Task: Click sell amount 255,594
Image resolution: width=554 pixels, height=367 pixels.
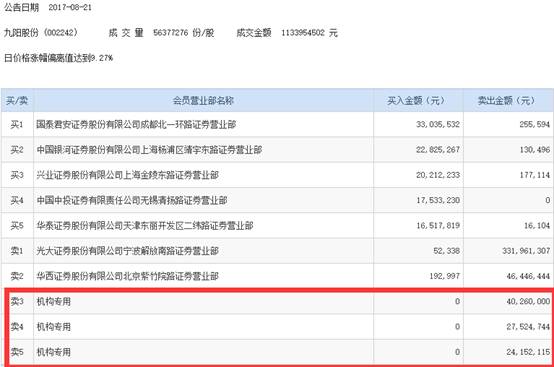Action: click(x=535, y=124)
